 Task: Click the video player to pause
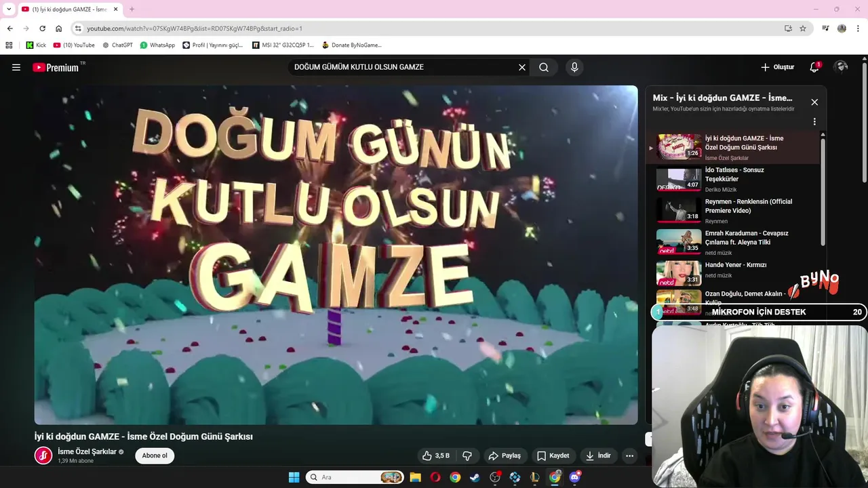point(336,255)
